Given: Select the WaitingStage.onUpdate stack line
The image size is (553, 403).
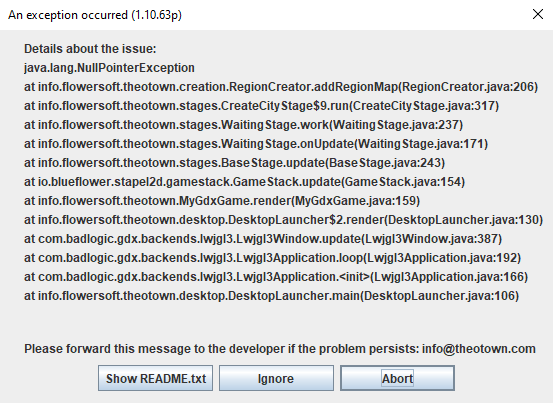Looking at the screenshot, I should point(256,144).
